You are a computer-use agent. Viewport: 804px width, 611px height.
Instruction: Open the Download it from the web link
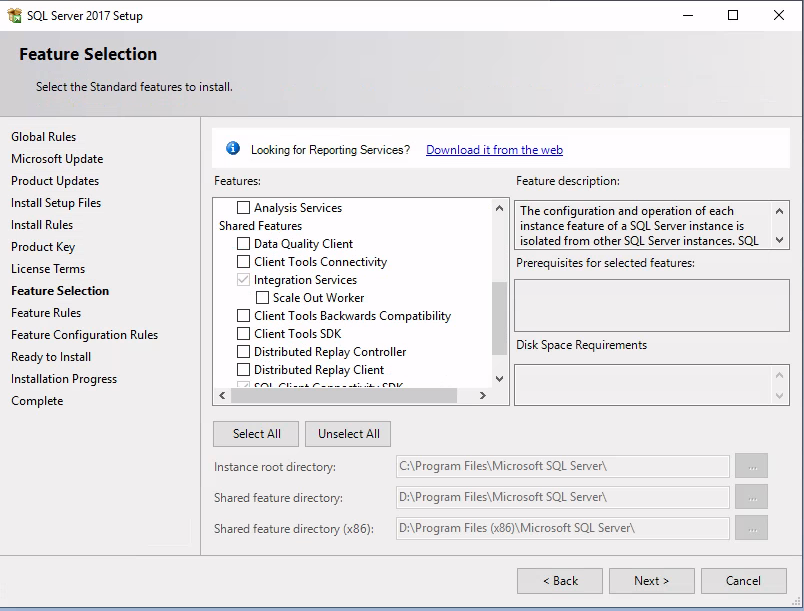tap(494, 150)
